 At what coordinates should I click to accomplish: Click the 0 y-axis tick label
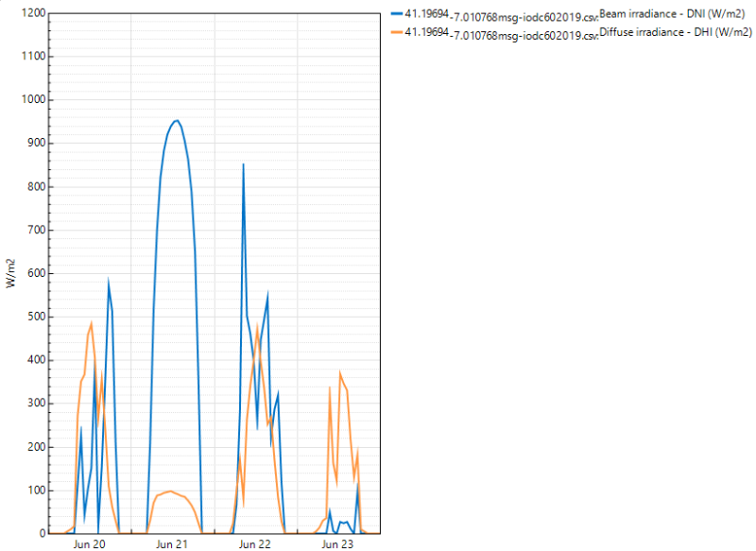tap(41, 534)
